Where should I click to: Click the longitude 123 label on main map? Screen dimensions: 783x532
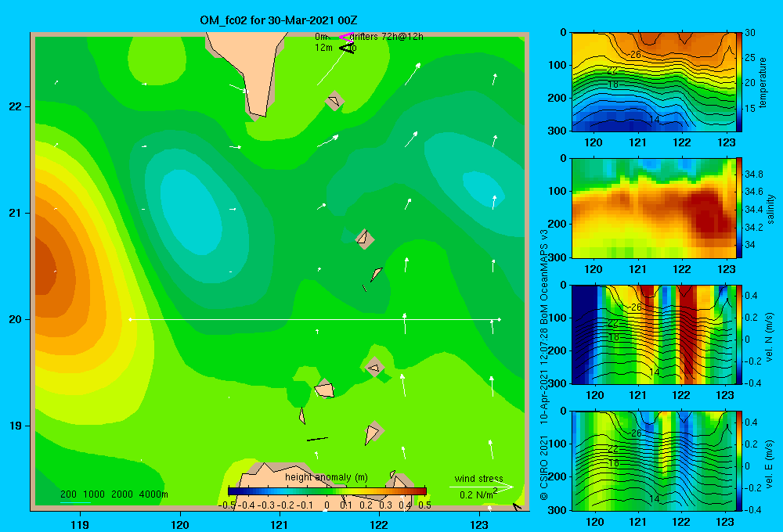tap(479, 524)
